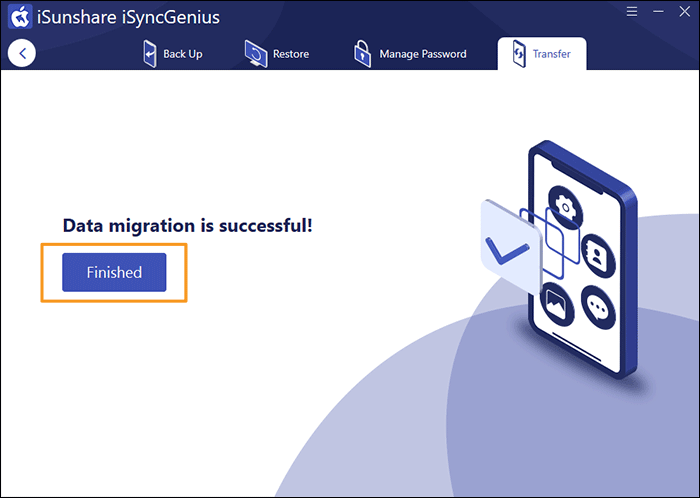Select the Transfer tab

pyautogui.click(x=542, y=54)
